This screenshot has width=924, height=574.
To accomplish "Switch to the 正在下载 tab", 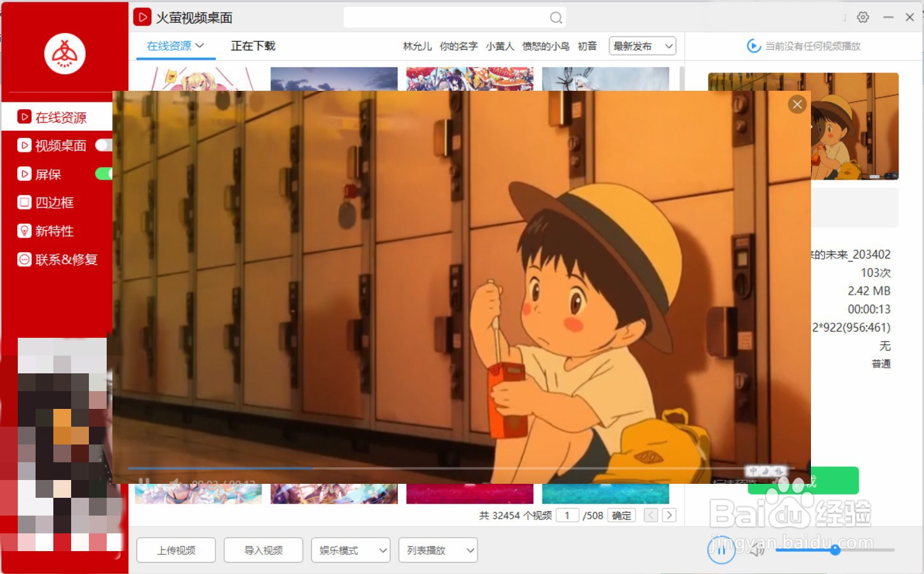I will 253,46.
